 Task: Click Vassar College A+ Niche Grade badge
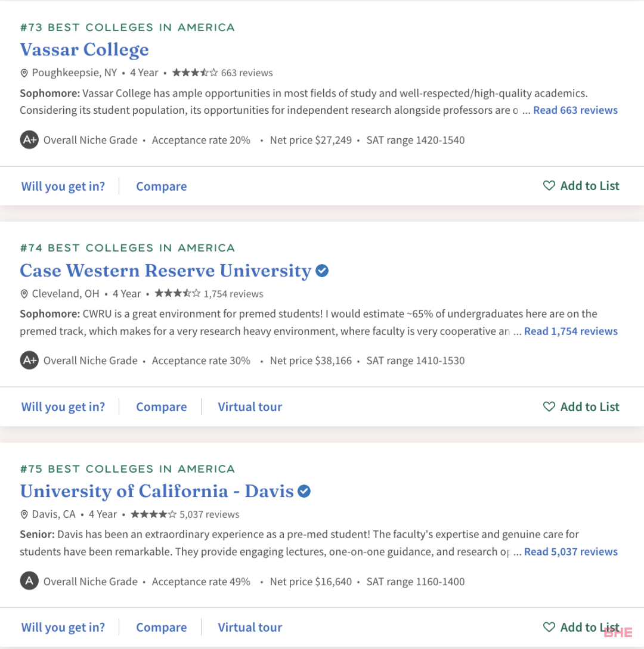tap(29, 140)
